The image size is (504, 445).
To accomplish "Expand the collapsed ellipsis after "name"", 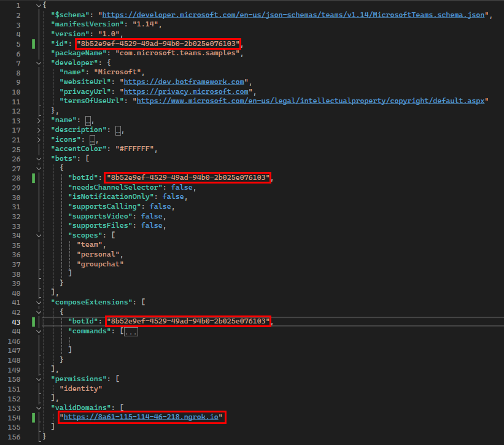I will (x=88, y=121).
